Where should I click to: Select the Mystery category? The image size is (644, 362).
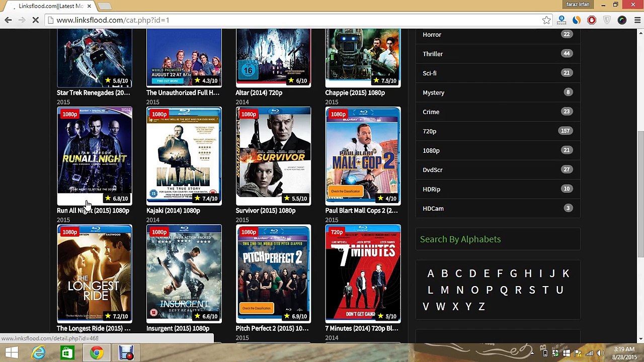coord(498,93)
